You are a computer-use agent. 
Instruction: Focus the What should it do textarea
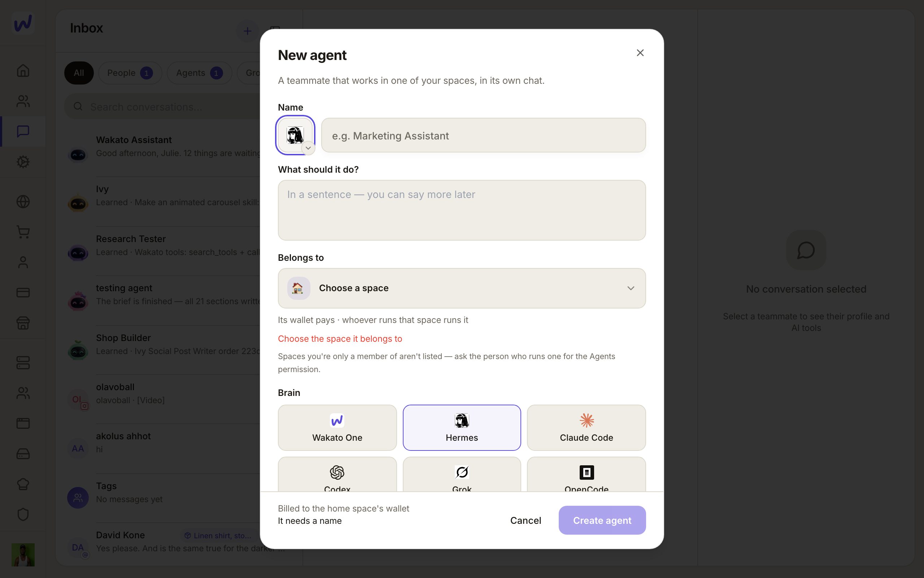[462, 210]
